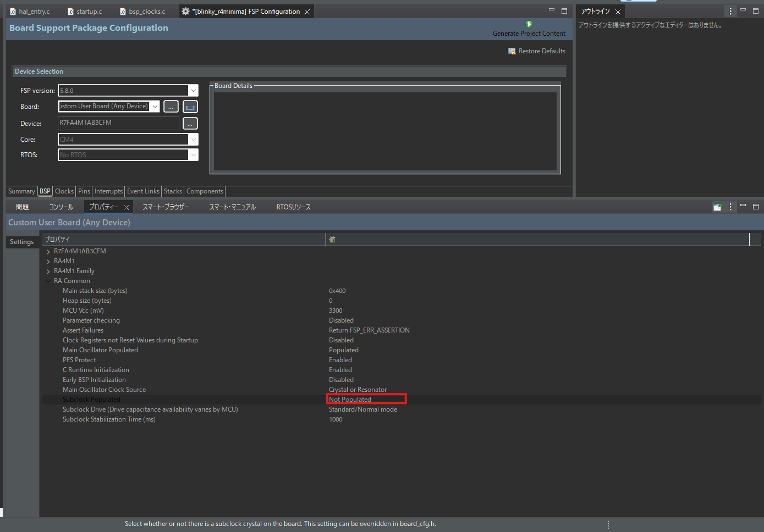Expand the RA4M1 Family tree node
764x532 pixels.
tap(48, 271)
